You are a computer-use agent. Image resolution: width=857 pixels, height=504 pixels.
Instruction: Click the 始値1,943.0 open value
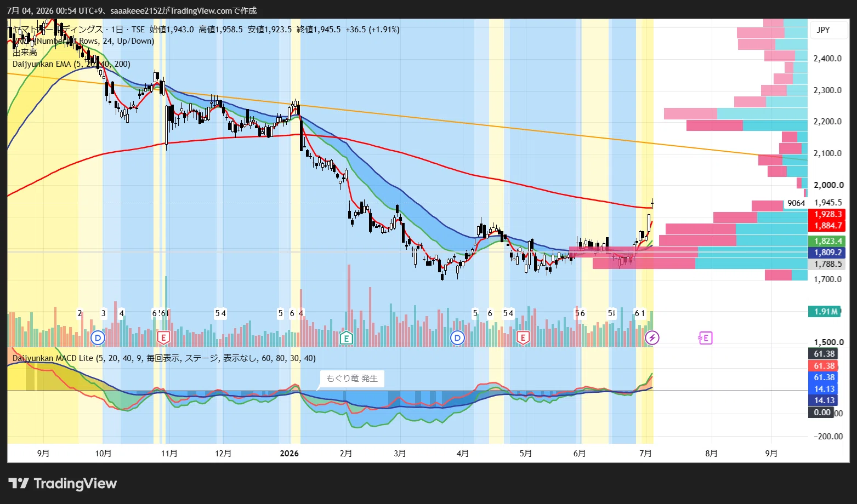[172, 30]
